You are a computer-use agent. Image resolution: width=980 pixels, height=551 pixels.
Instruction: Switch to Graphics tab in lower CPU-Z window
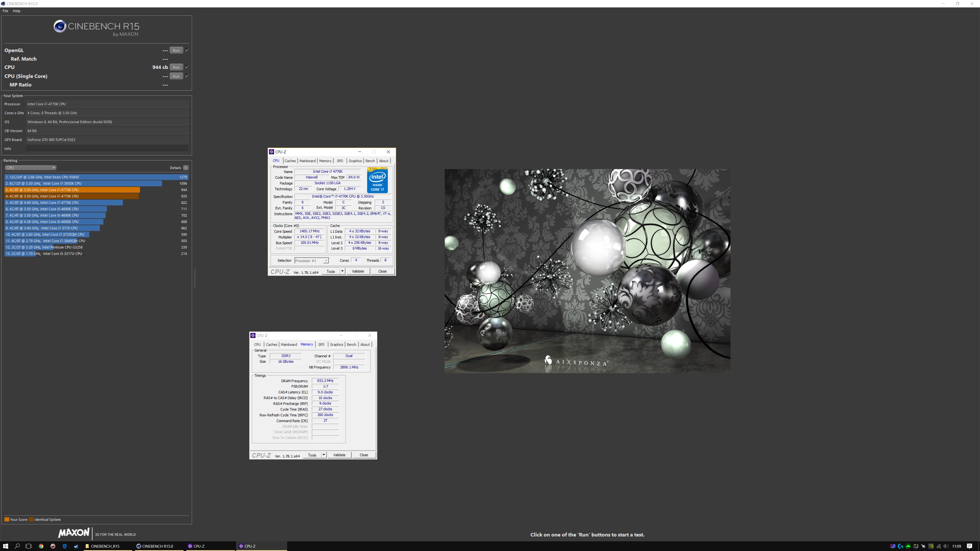(336, 345)
